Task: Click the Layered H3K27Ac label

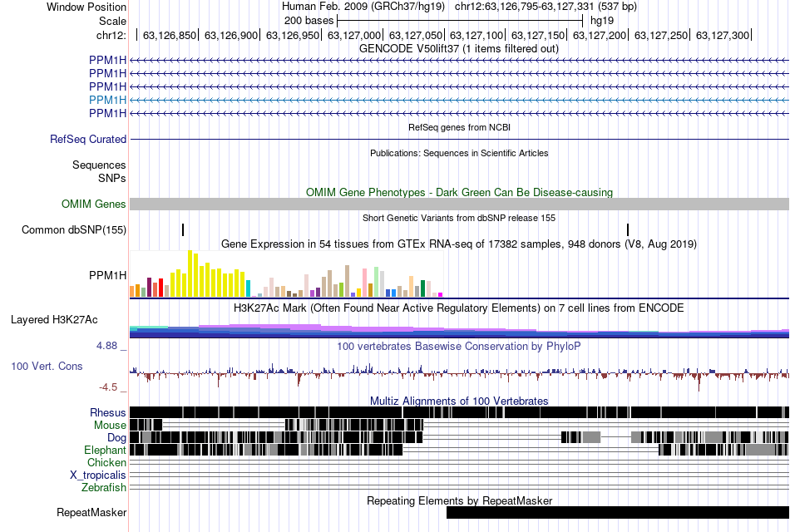Action: [x=54, y=320]
